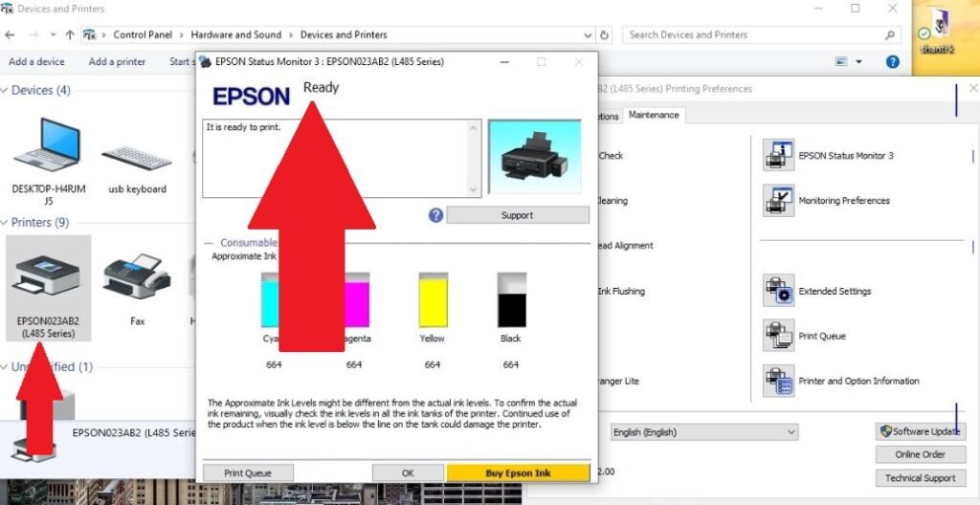Click the Buy Epson Ink button
The width and height of the screenshot is (980, 505).
click(518, 473)
